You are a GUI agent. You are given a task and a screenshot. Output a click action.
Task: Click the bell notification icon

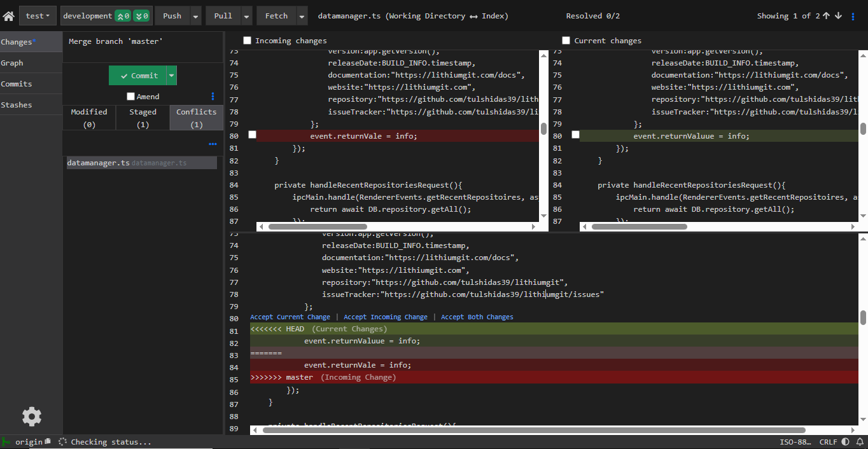click(x=859, y=441)
